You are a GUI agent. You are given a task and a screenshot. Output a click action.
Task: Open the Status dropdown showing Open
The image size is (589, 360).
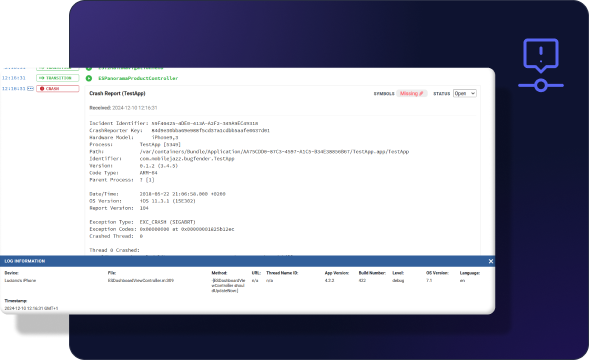465,93
